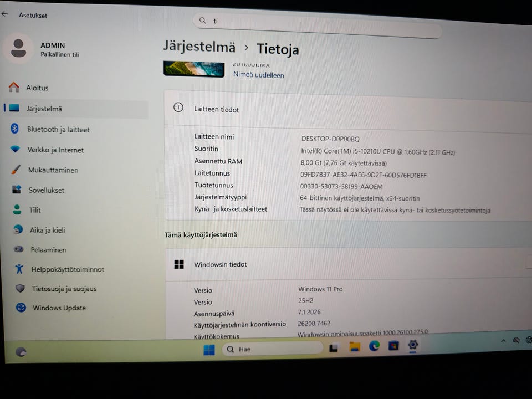Click the Tietosuoja ja suojaus shield icon

coord(20,288)
